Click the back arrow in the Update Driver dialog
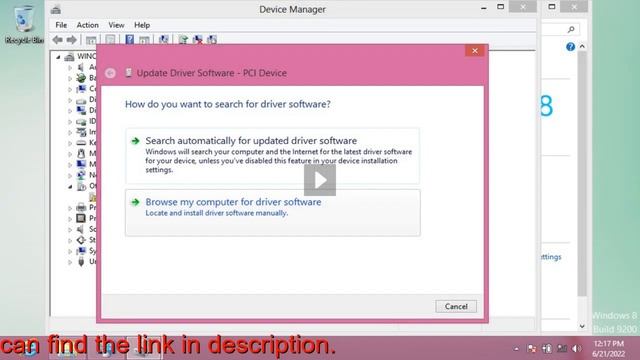Viewport: 640px width, 360px height. coord(110,73)
